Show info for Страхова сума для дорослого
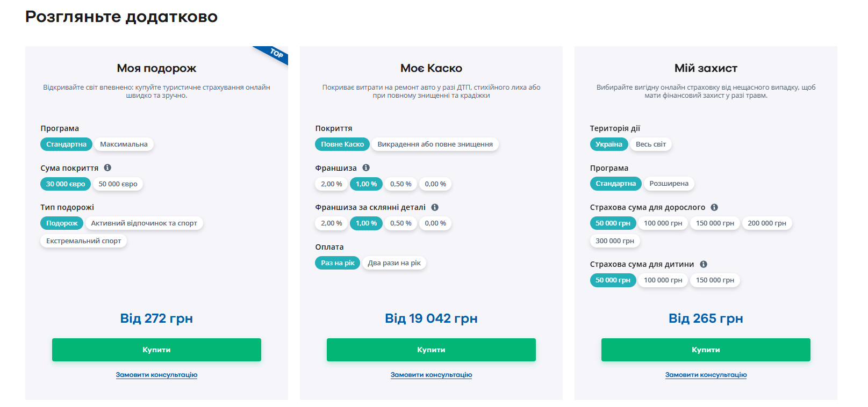Screen dimensions: 868x407 pyautogui.click(x=714, y=207)
